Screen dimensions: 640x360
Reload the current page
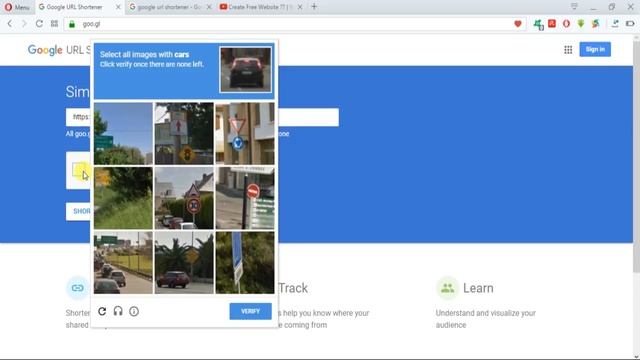click(x=39, y=24)
